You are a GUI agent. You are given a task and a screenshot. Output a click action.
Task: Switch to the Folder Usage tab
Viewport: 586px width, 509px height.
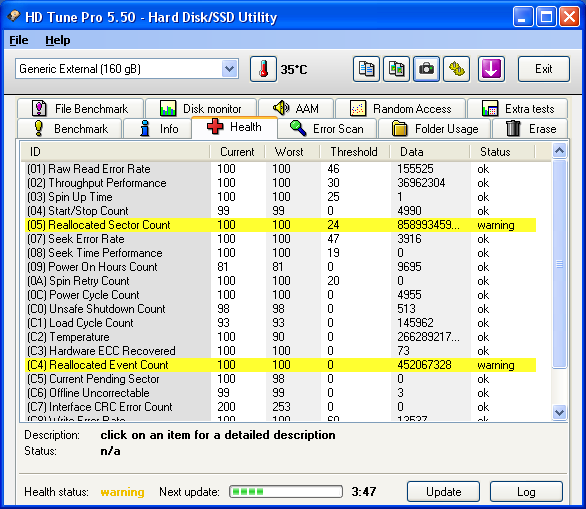435,129
